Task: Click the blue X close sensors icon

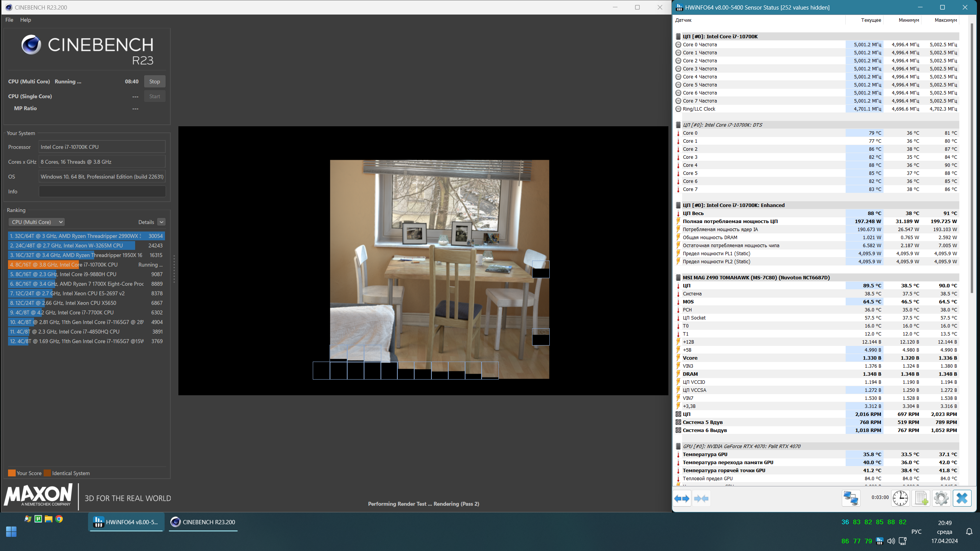Action: pos(962,499)
